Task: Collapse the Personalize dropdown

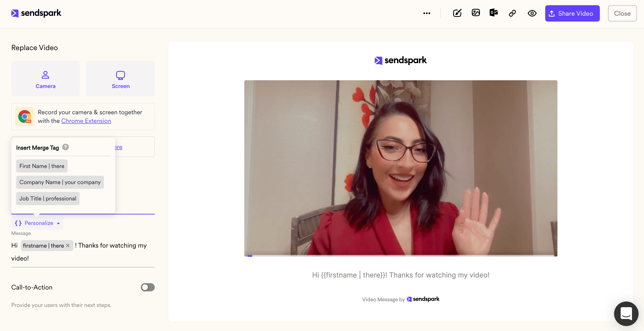Action: [x=37, y=223]
